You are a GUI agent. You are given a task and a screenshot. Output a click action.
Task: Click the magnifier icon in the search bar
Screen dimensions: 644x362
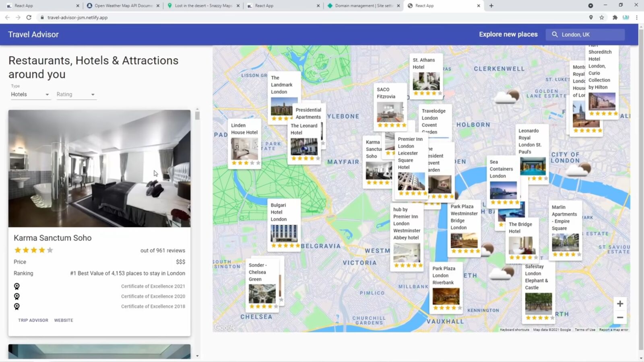tap(555, 35)
